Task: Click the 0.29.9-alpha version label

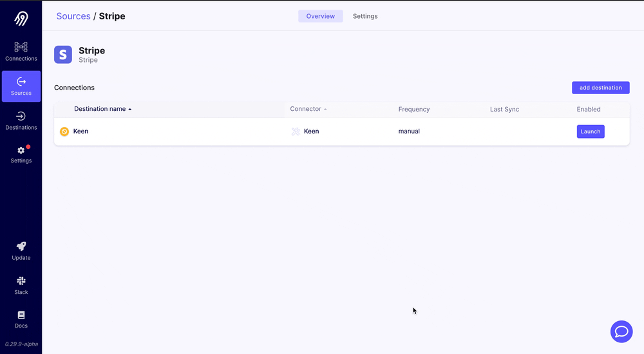Action: point(21,344)
